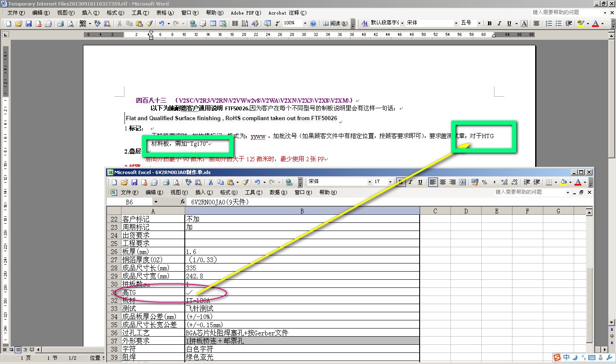Toggle Align Right in the Excel toolbar
The height and width of the screenshot is (364, 616).
[x=453, y=182]
